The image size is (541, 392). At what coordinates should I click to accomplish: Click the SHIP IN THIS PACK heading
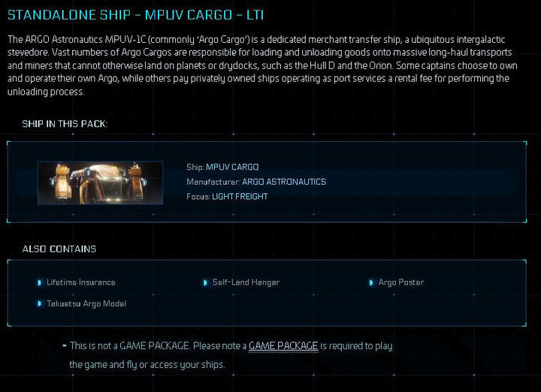pos(65,124)
